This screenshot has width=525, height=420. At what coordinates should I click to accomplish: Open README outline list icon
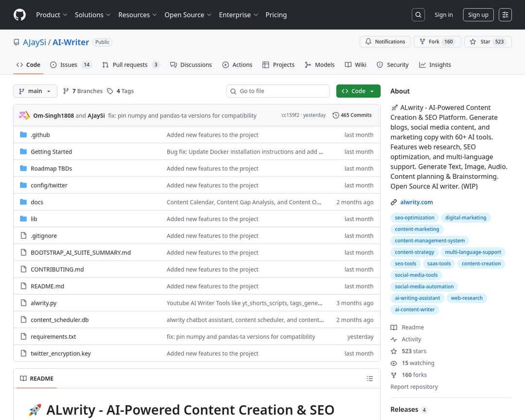370,379
